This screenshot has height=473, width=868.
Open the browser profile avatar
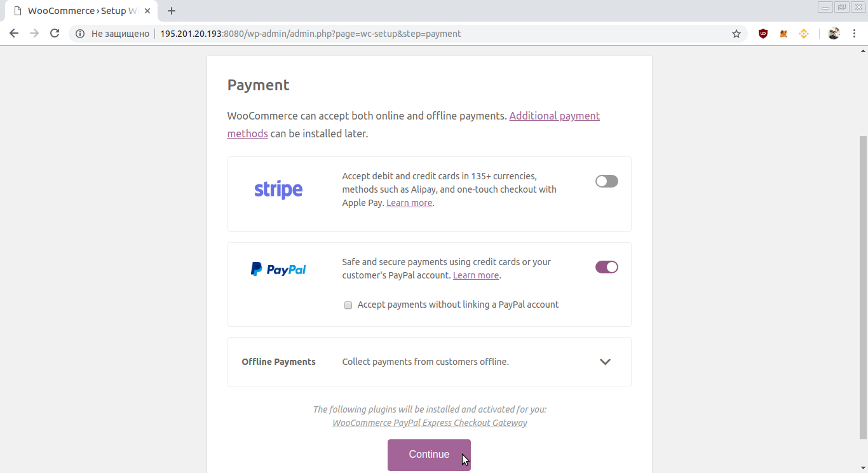(x=834, y=34)
